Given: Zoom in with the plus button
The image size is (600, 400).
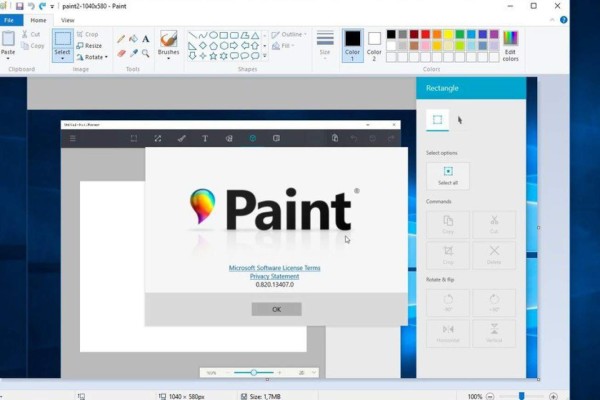Looking at the screenshot, I should coord(553,396).
